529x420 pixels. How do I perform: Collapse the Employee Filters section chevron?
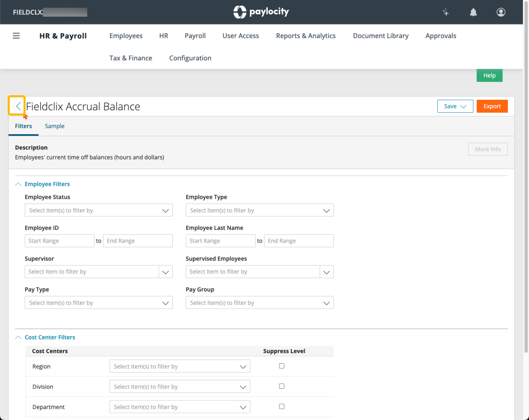tap(18, 184)
